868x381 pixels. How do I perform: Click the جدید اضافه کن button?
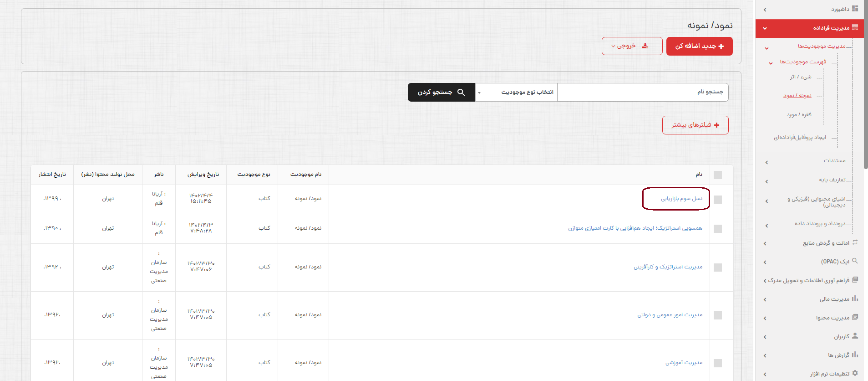tap(699, 46)
